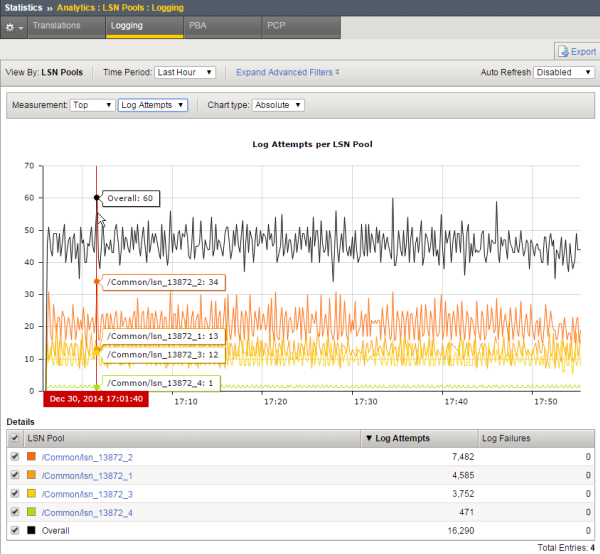Open the Measurement Top dropdown
Viewport: 600px width, 554px height.
pyautogui.click(x=92, y=105)
